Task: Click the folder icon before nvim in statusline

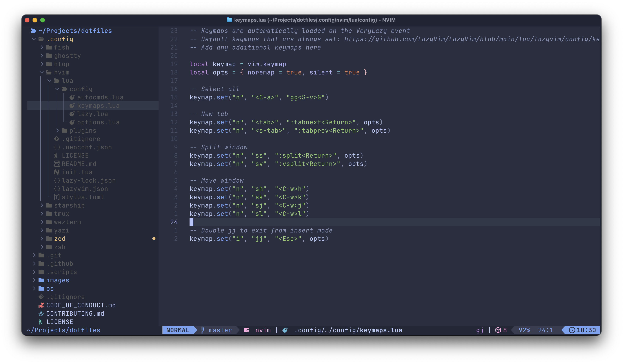Action: point(246,330)
